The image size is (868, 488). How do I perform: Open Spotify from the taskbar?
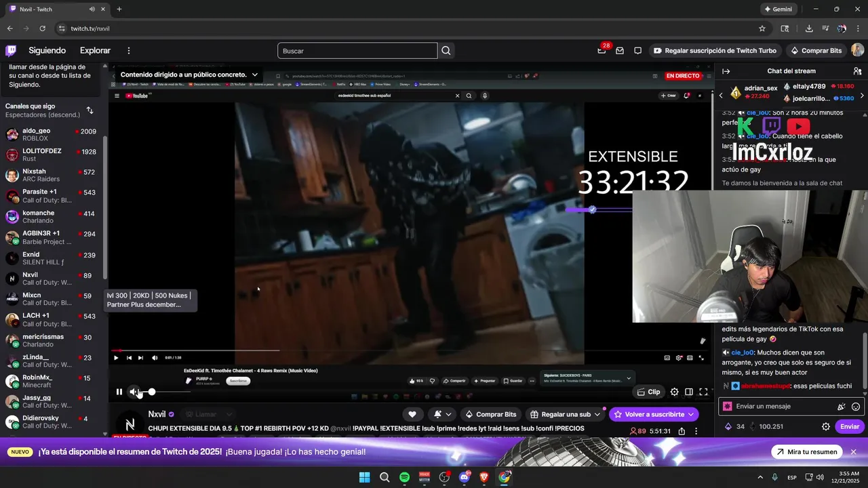click(404, 477)
